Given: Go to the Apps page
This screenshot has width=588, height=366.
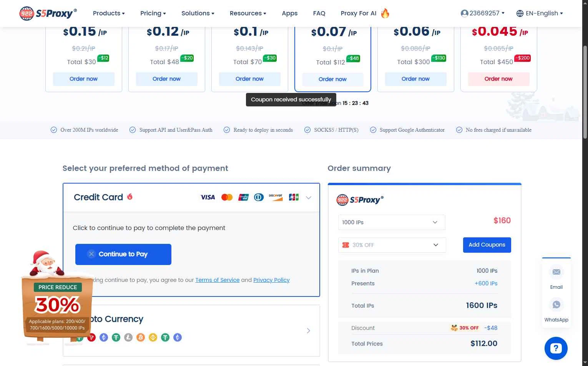Looking at the screenshot, I should pyautogui.click(x=289, y=13).
